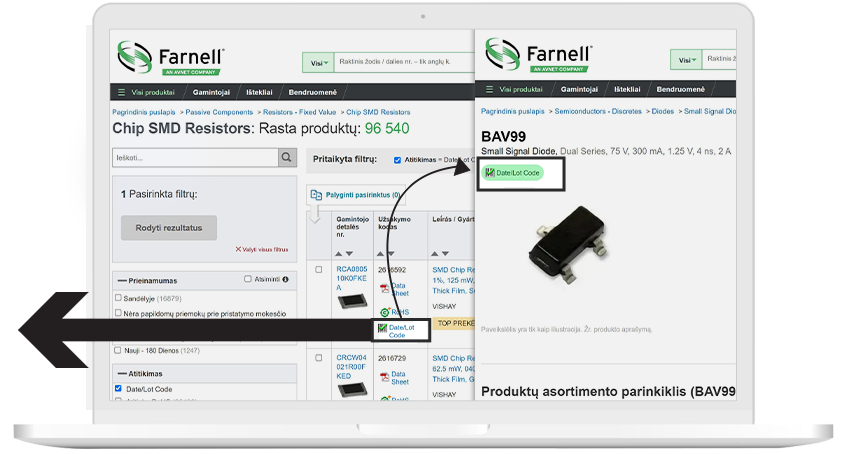Click the Atsiminti info icon
850x454 pixels.
click(285, 279)
